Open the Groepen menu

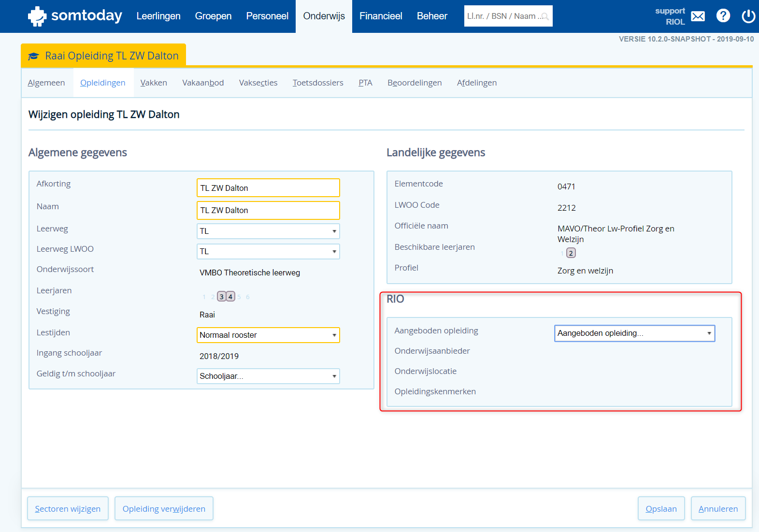pyautogui.click(x=213, y=16)
